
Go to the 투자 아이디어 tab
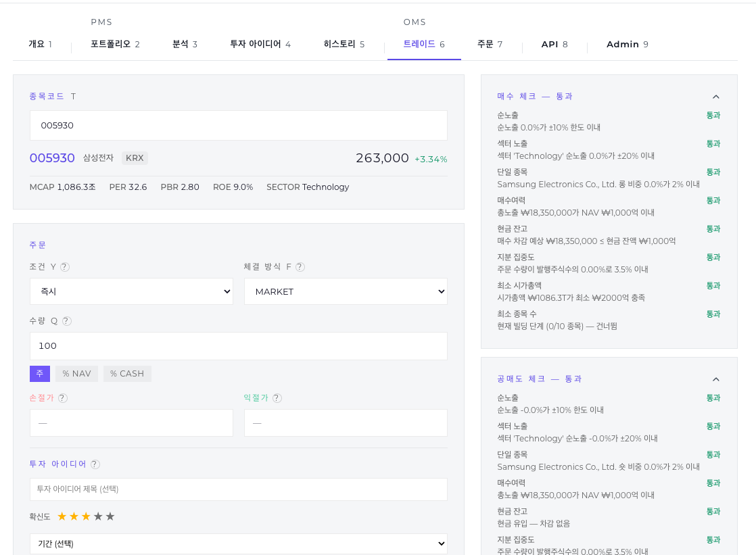pos(260,45)
